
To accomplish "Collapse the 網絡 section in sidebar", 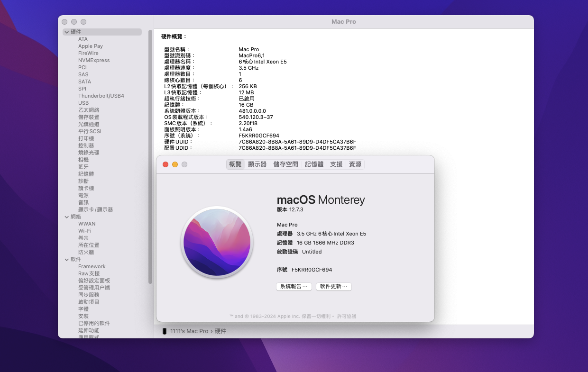I will pos(67,217).
